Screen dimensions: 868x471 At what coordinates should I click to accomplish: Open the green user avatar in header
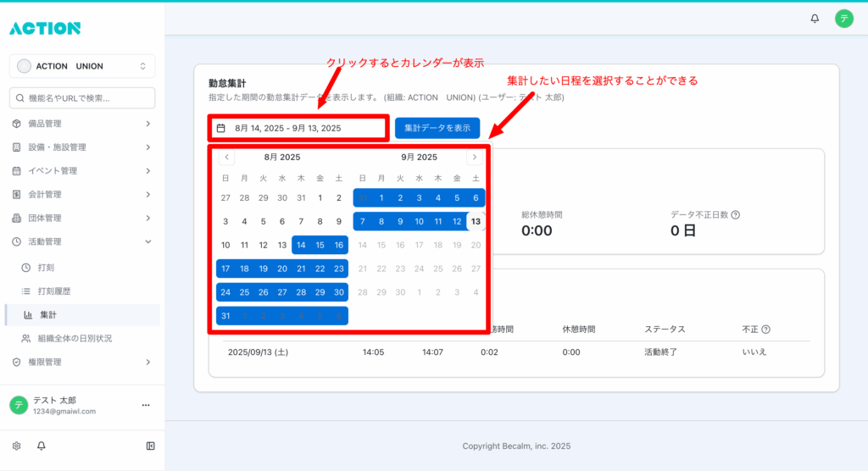pyautogui.click(x=843, y=18)
